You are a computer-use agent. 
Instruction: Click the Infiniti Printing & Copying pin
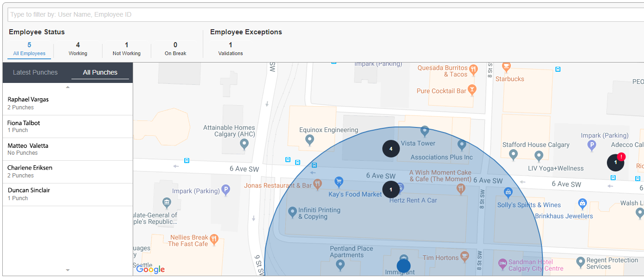(x=292, y=212)
